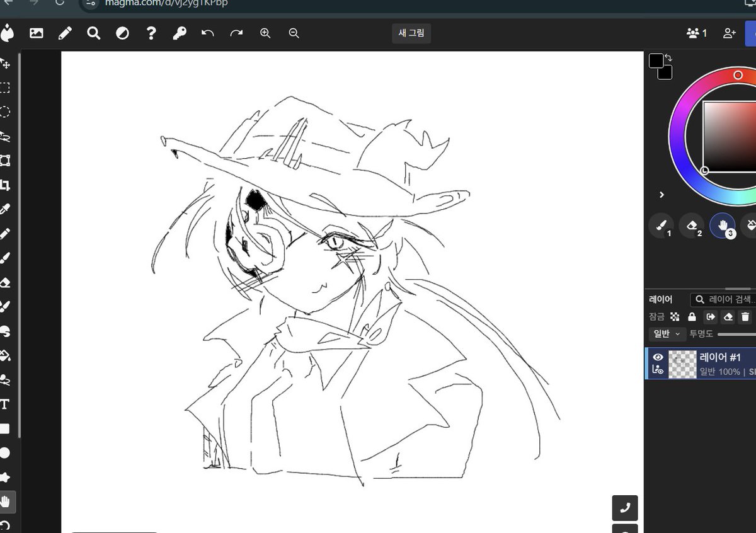
Task: Select the Pencil tool in left sidebar
Action: [4, 234]
